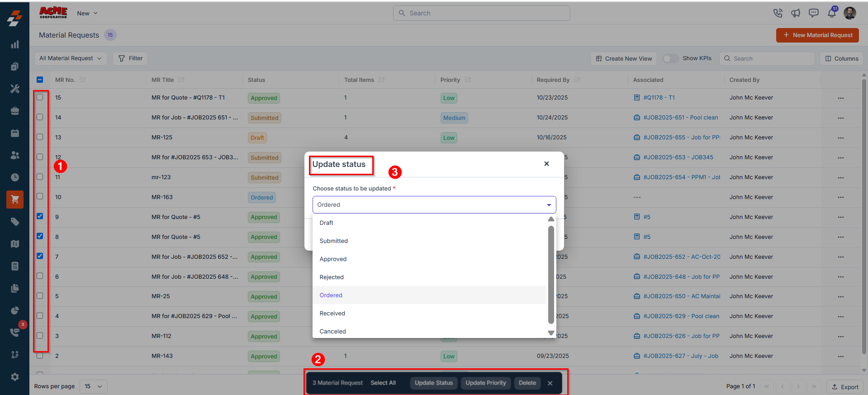868x395 pixels.
Task: Click the ACME Corporation logo
Action: [53, 13]
